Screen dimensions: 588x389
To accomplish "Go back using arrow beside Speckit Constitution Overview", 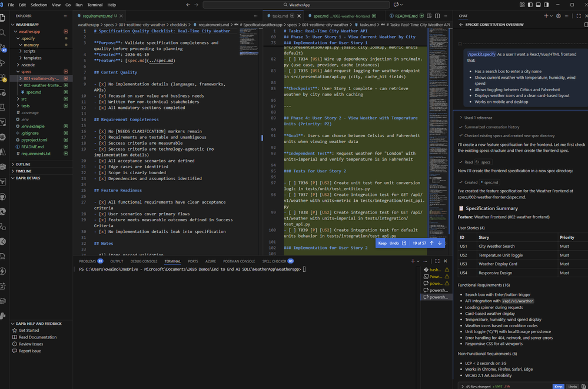I will [461, 25].
